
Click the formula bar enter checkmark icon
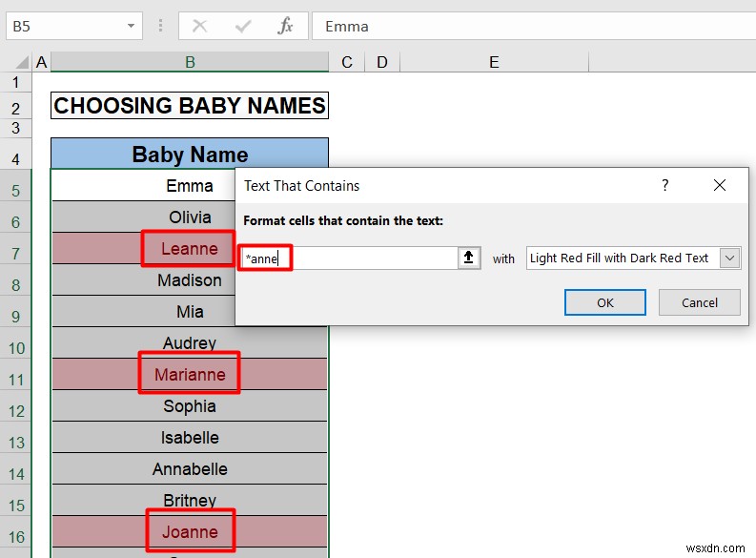[243, 26]
